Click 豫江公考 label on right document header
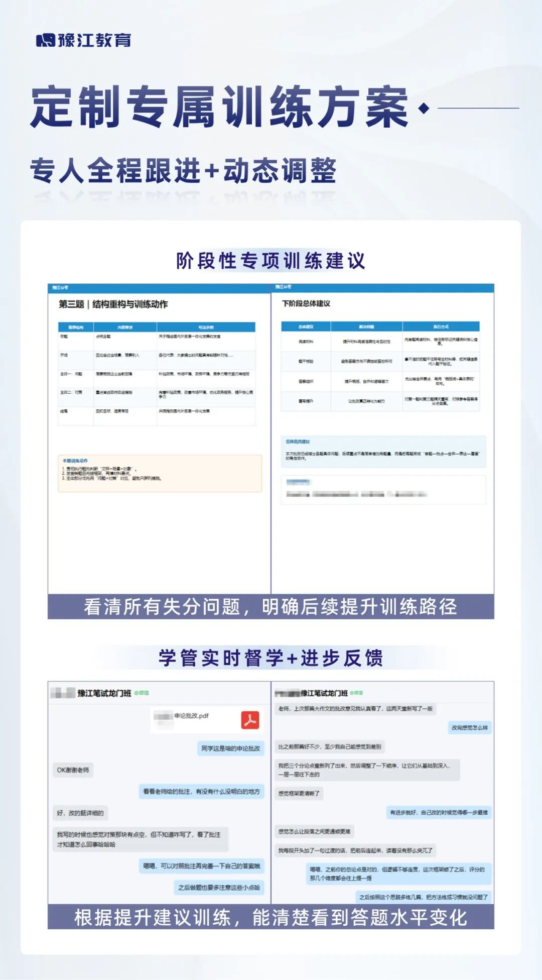542x980 pixels. coord(283,287)
